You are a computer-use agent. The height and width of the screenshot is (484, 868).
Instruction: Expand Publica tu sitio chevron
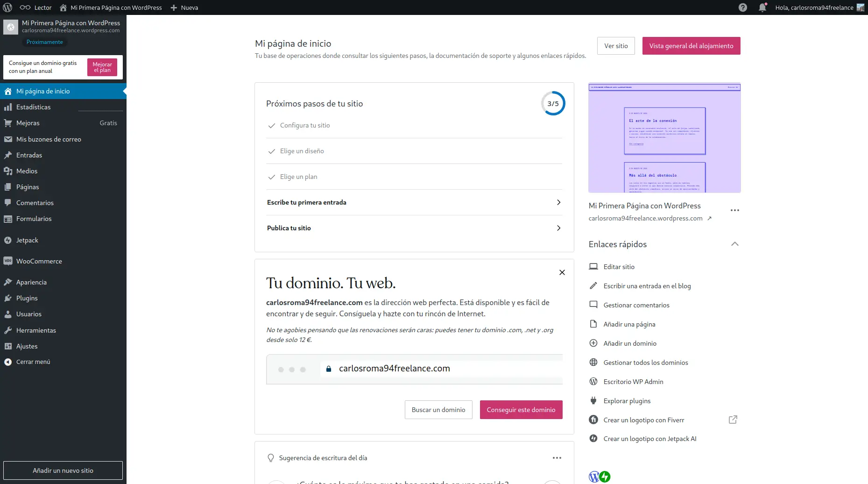559,228
